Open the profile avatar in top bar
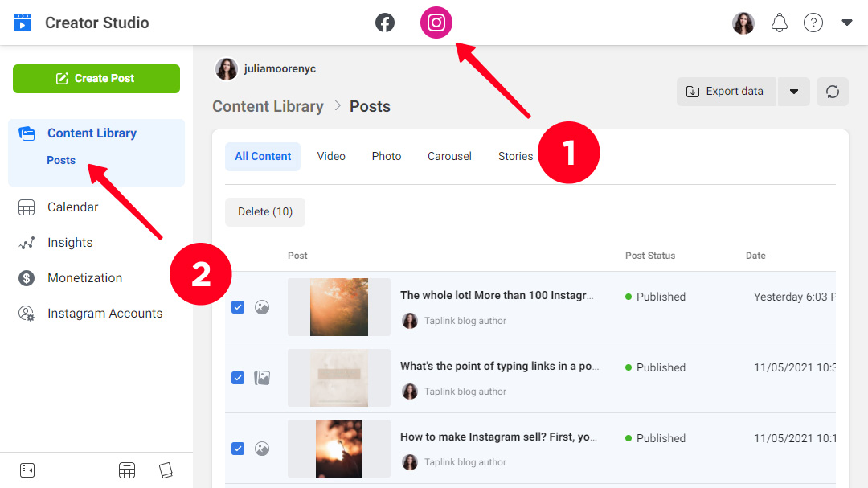The image size is (868, 488). click(743, 23)
